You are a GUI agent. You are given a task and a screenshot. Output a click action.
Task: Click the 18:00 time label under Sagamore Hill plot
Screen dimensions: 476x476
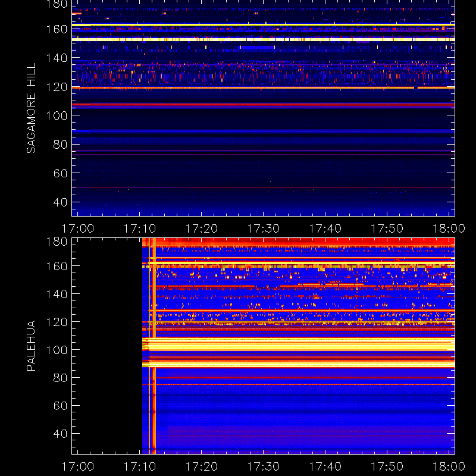coord(449,228)
